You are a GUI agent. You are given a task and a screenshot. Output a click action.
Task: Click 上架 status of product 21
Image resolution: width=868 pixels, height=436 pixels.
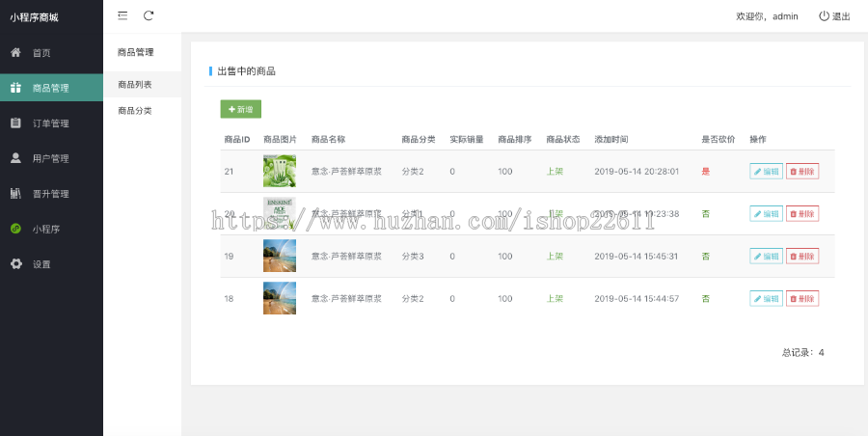[x=555, y=172]
